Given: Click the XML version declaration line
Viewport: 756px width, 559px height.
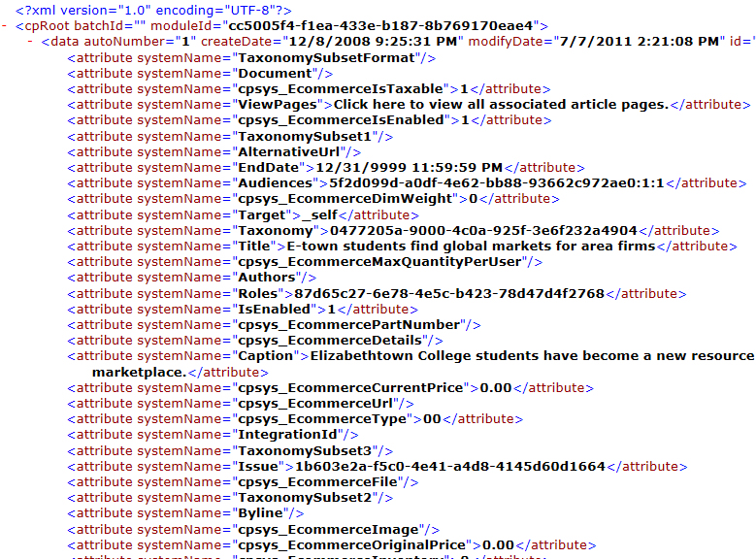Looking at the screenshot, I should [x=153, y=10].
